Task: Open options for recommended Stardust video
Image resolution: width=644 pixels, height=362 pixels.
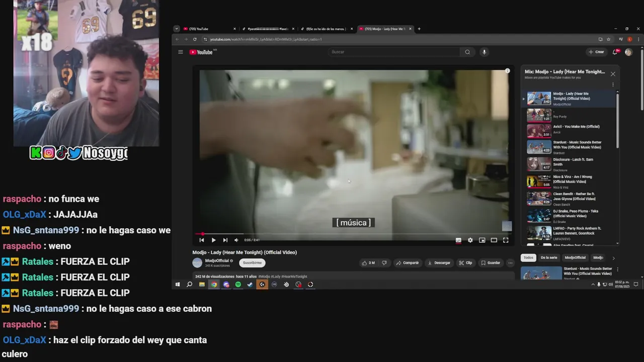Action: 618,269
